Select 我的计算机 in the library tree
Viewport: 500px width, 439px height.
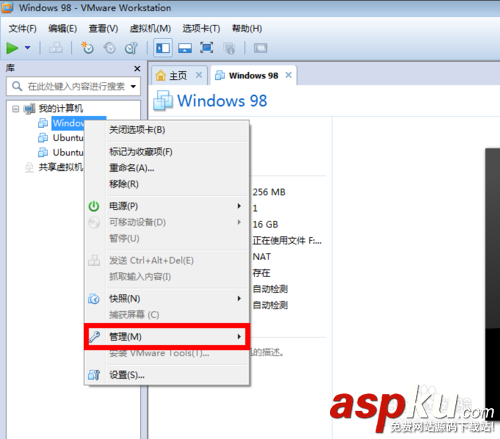(61, 109)
